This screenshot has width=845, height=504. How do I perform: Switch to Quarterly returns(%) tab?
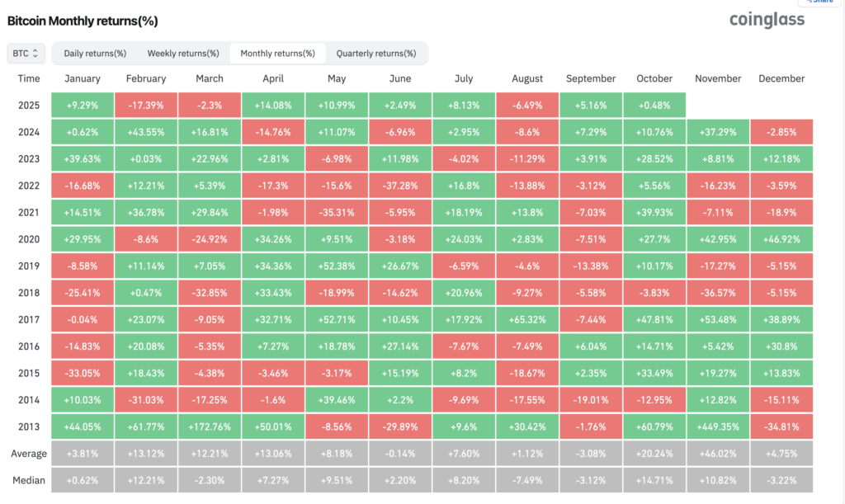pos(375,54)
